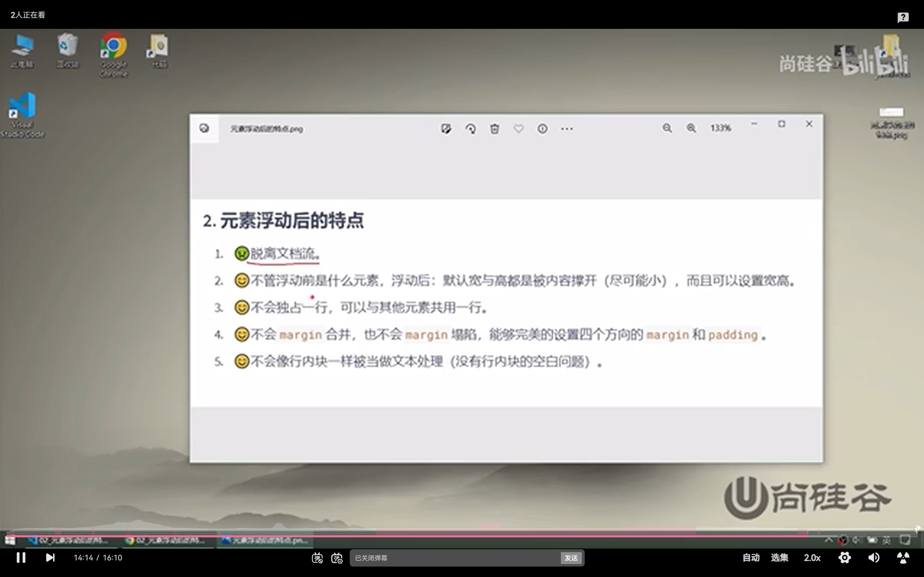This screenshot has height=577, width=924.
Task: Open the three-dot more options menu
Action: pos(567,129)
